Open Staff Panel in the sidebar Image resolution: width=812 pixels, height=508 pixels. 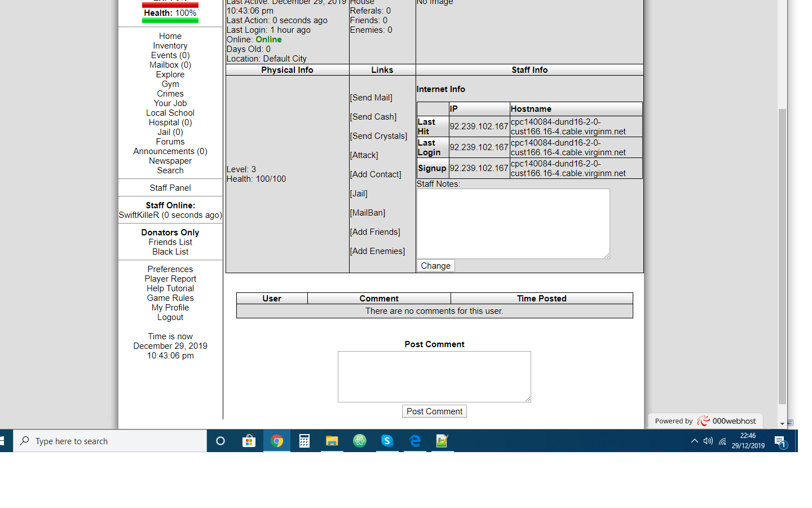coord(170,188)
